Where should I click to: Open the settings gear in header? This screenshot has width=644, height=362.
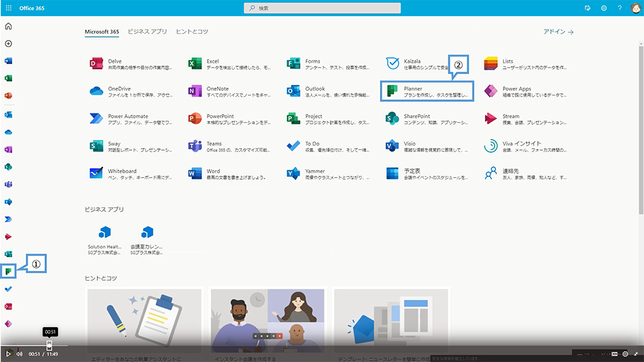coord(604,8)
